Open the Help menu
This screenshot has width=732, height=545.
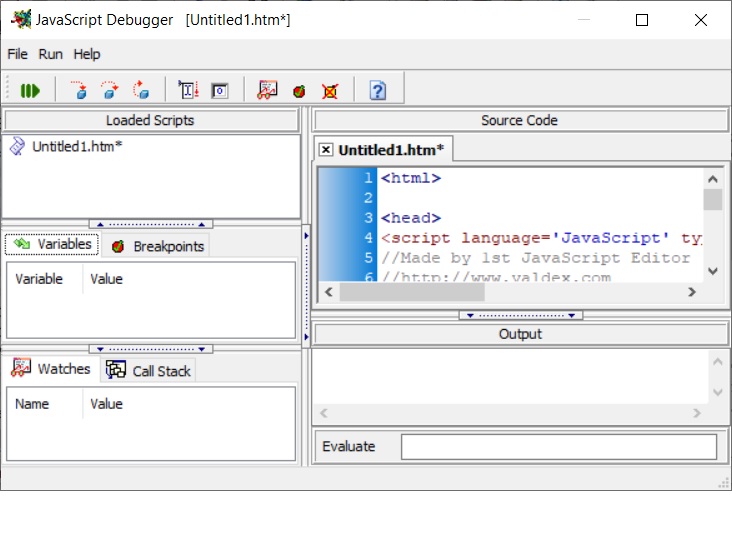87,54
